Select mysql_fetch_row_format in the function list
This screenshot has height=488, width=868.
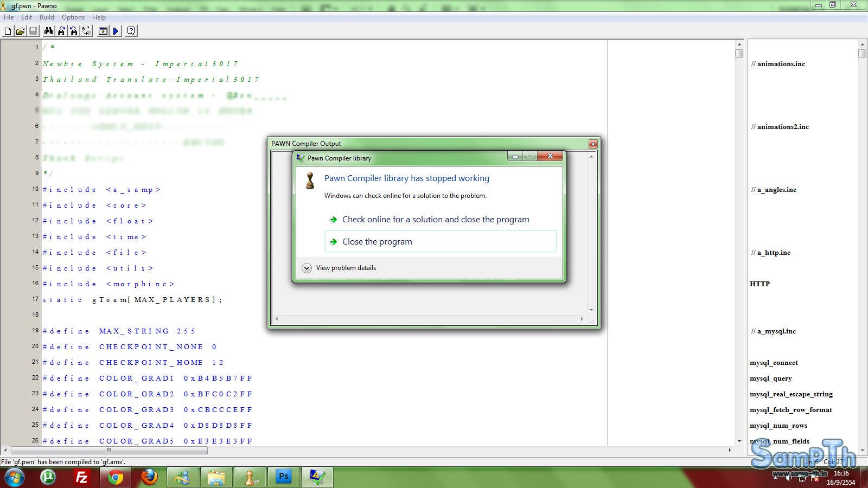(x=791, y=410)
